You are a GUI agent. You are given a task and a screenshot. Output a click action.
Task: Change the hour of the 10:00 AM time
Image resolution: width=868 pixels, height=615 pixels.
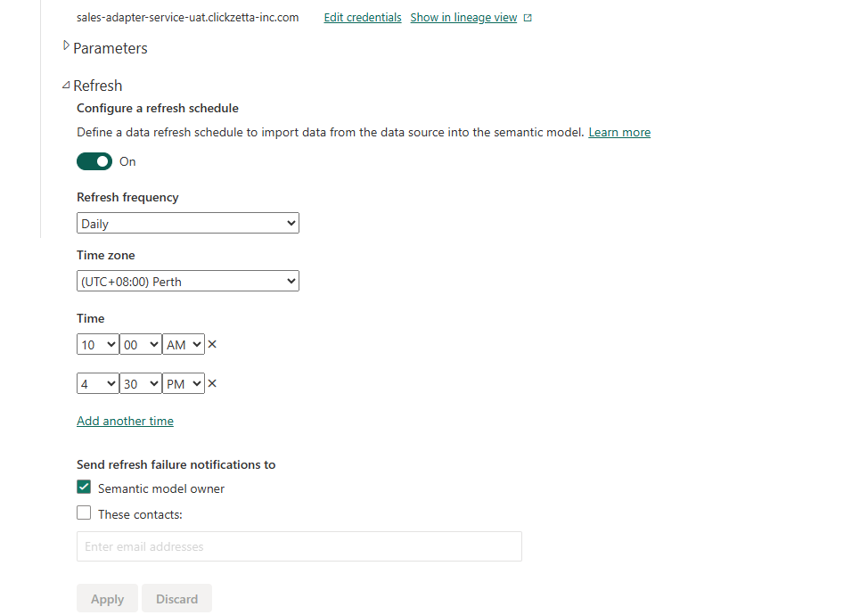point(98,344)
